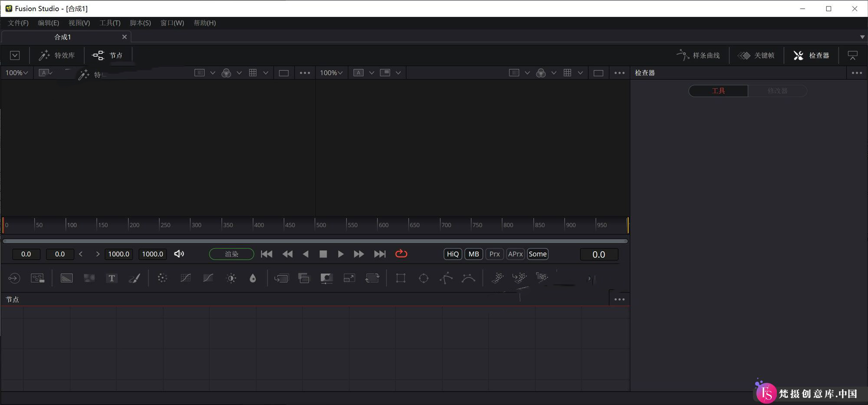Expand left viewer color channel dropdown
Screen dimensions: 868x405
pos(239,73)
